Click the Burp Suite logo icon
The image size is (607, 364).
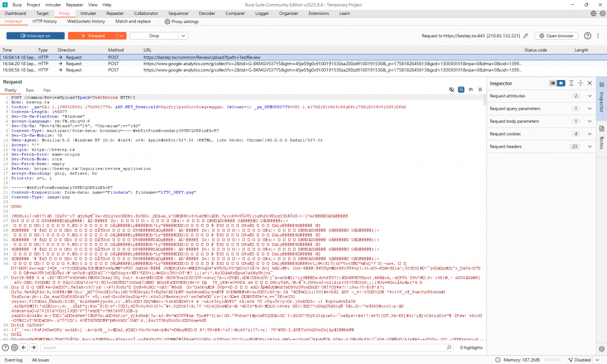5,5
